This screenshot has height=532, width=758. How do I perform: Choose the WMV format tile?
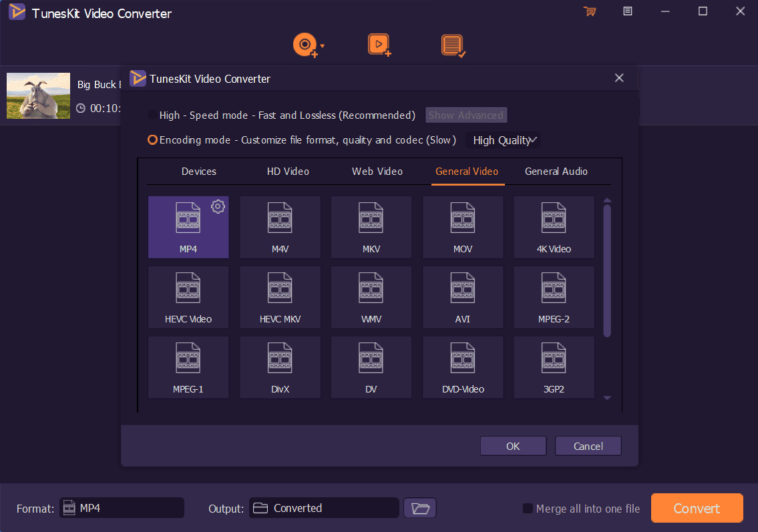pos(371,297)
